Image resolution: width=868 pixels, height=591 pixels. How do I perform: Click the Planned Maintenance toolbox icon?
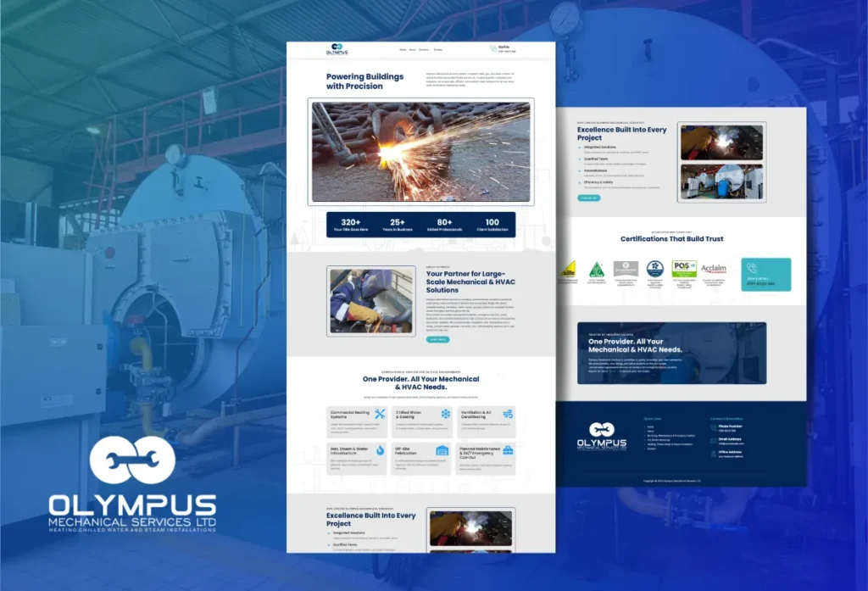(508, 449)
